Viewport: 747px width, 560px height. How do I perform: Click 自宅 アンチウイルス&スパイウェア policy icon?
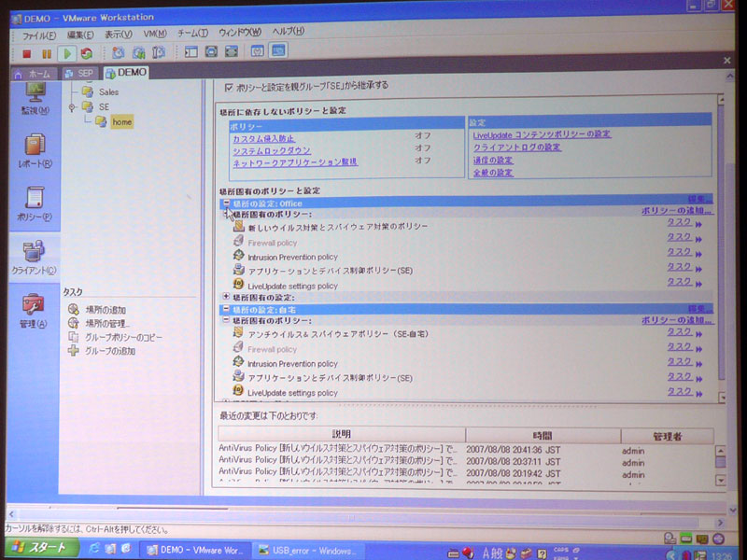(x=238, y=333)
